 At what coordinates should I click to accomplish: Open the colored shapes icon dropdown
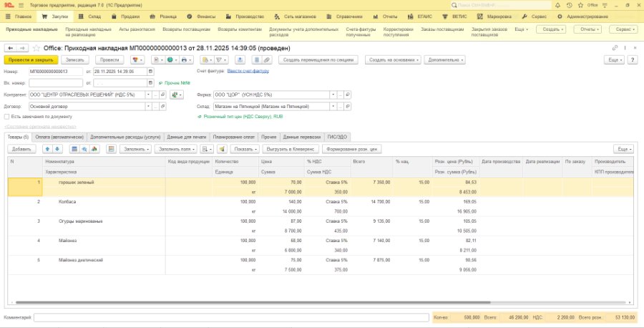[x=137, y=60]
